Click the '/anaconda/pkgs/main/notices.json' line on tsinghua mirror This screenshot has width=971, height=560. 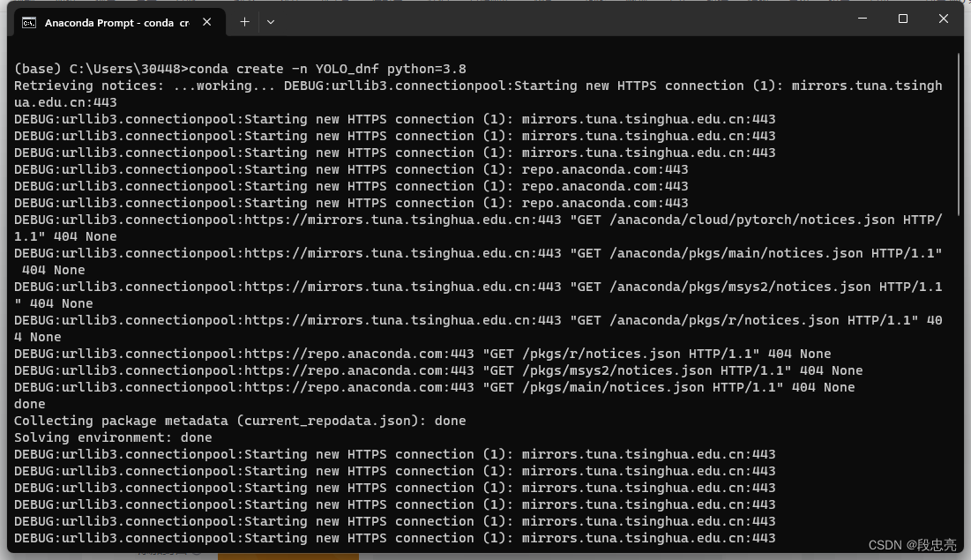(478, 261)
